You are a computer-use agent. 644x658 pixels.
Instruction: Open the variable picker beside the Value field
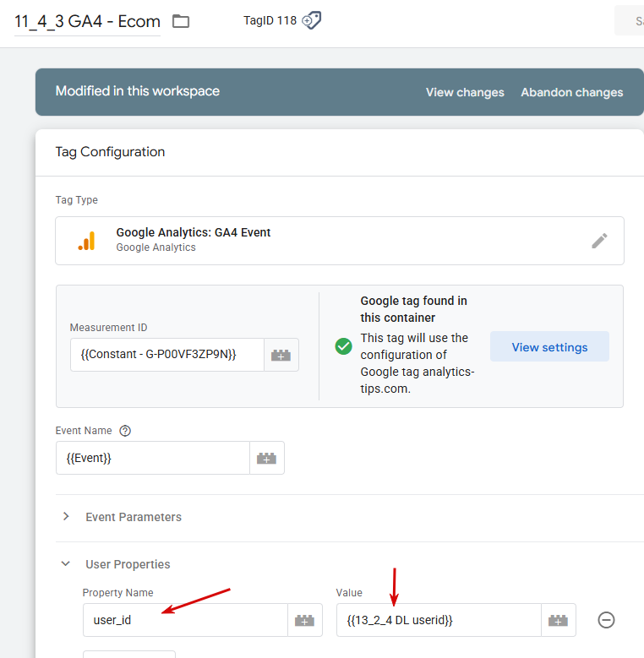558,620
